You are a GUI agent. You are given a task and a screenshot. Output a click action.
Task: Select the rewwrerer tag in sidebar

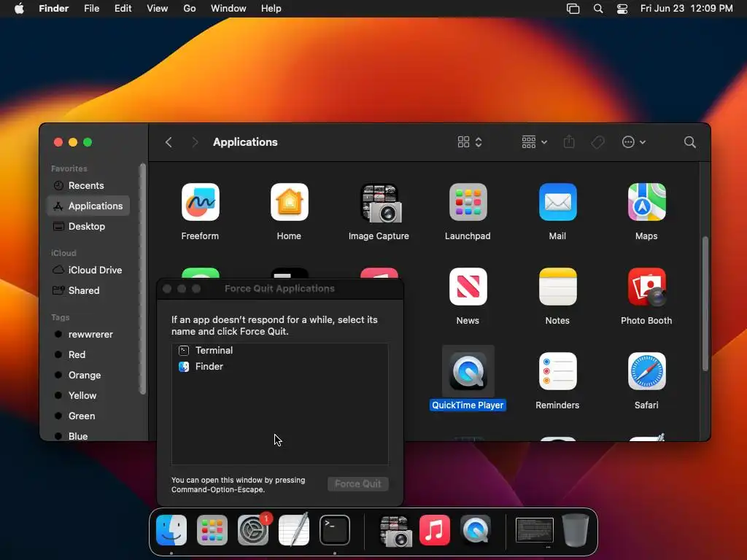[88, 334]
